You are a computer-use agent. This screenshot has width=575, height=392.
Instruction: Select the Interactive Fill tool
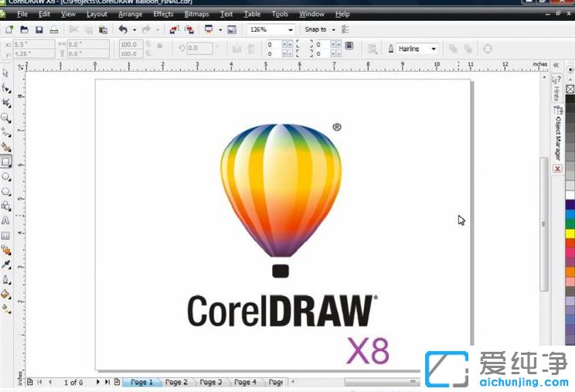[x=5, y=309]
